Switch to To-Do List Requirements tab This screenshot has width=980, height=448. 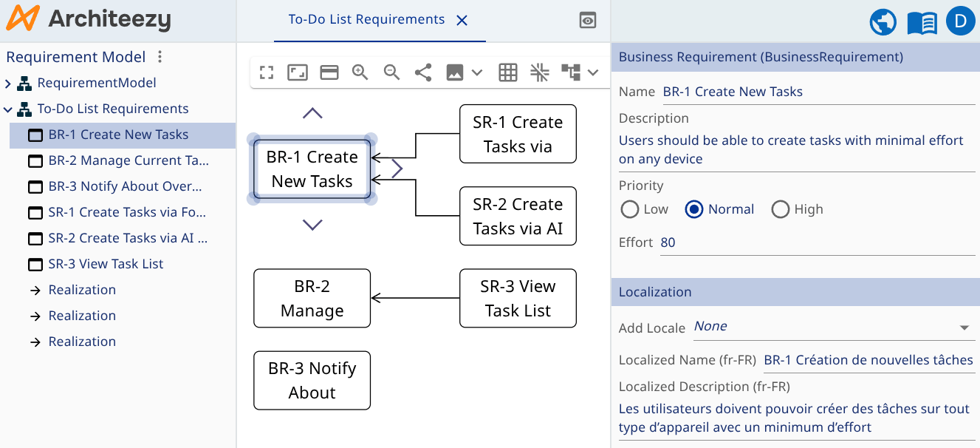point(366,20)
